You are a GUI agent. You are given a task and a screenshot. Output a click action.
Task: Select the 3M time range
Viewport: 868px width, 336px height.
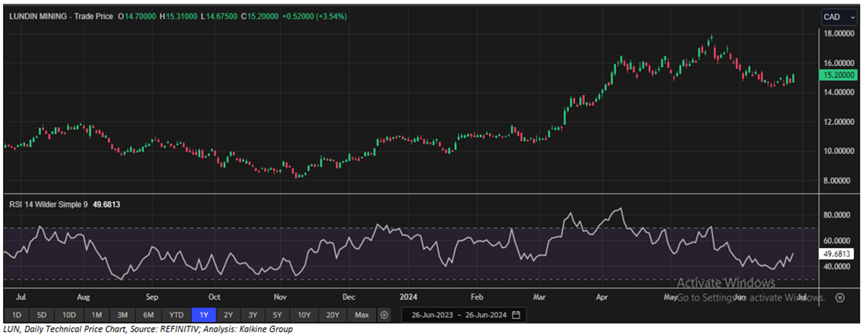(x=122, y=315)
